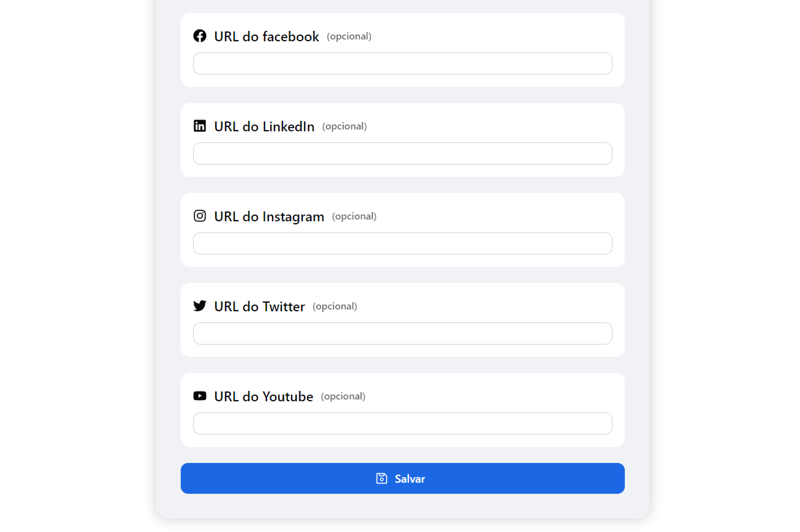Click the Instagram logo icon
This screenshot has width=800, height=532.
pyautogui.click(x=200, y=216)
